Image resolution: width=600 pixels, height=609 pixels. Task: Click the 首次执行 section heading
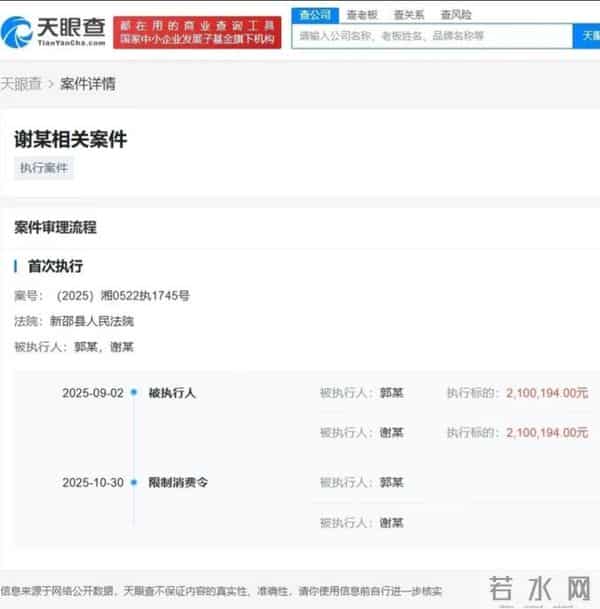coord(55,266)
